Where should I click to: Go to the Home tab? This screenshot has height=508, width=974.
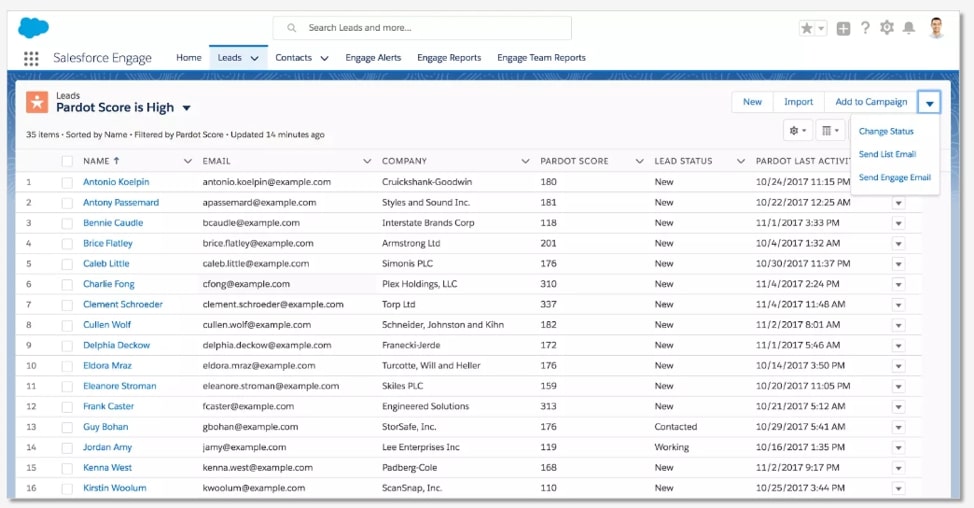tap(189, 58)
